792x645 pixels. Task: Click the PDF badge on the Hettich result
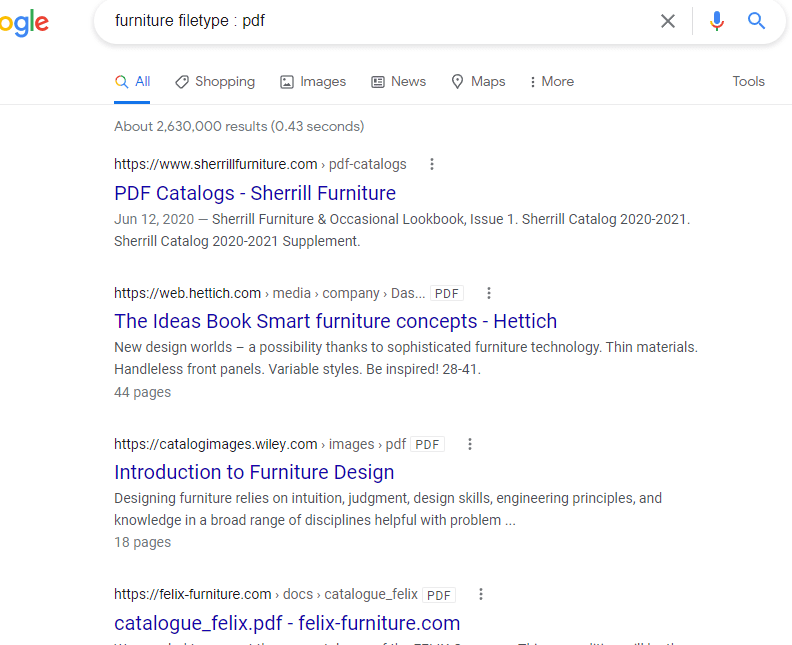coord(447,293)
